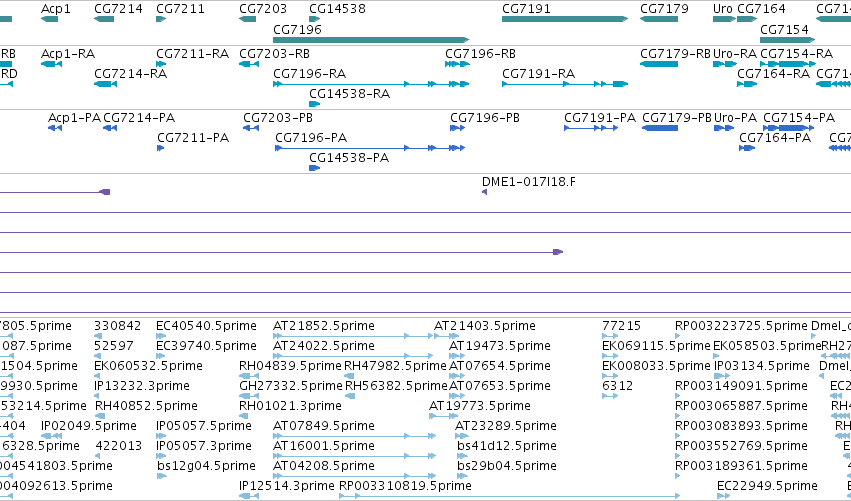Open the RH04839.5prime EST label
Screen dimensions: 851x501
click(290, 365)
